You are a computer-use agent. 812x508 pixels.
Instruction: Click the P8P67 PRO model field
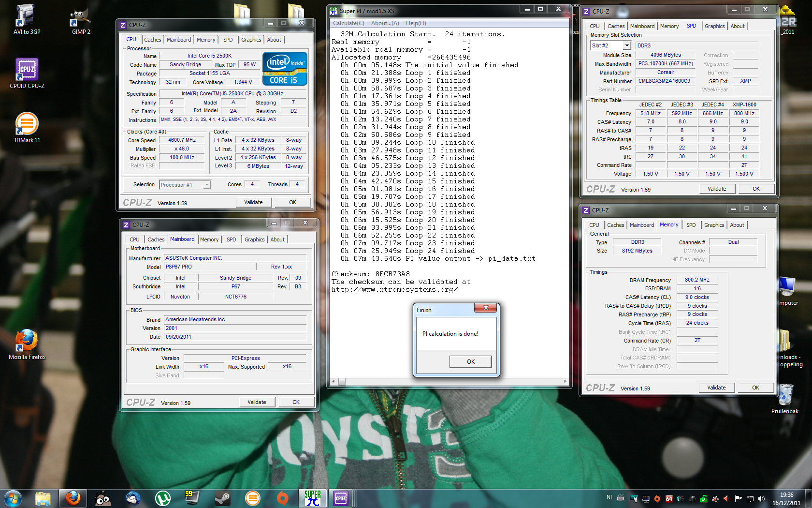(x=209, y=267)
